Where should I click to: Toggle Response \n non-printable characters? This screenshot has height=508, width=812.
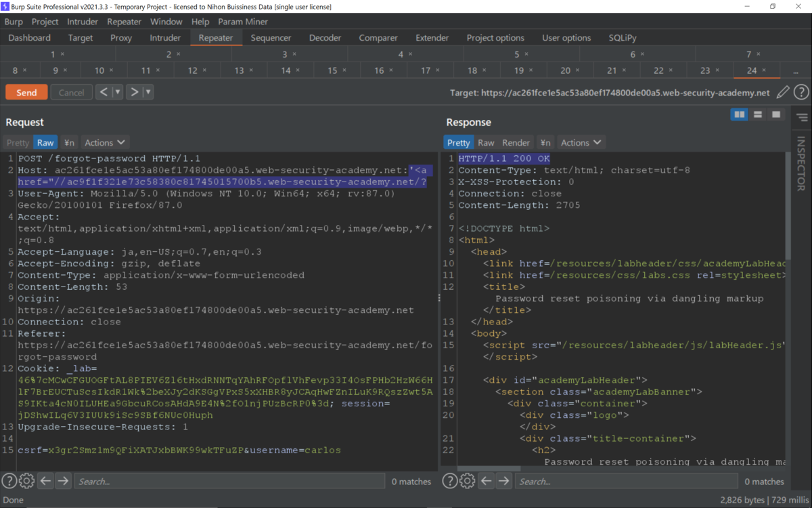545,142
